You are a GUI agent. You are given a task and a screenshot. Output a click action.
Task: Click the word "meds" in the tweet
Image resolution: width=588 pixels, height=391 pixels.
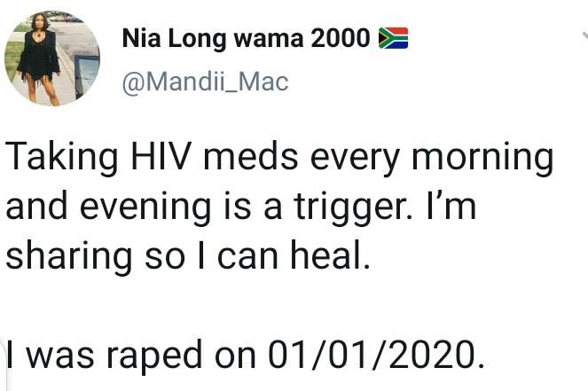247,160
